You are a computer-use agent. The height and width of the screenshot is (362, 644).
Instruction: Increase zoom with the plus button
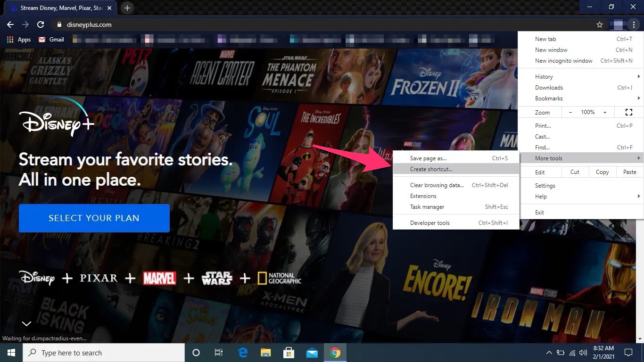(x=605, y=112)
